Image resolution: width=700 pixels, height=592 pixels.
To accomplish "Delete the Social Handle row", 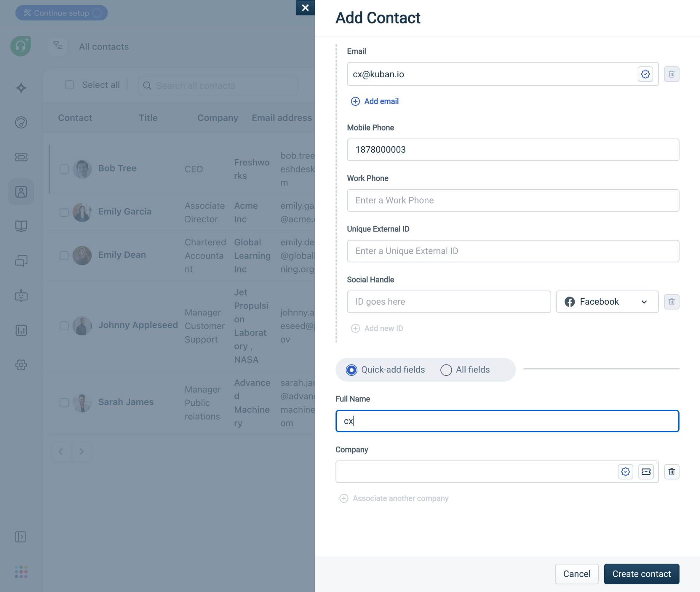I will point(672,302).
